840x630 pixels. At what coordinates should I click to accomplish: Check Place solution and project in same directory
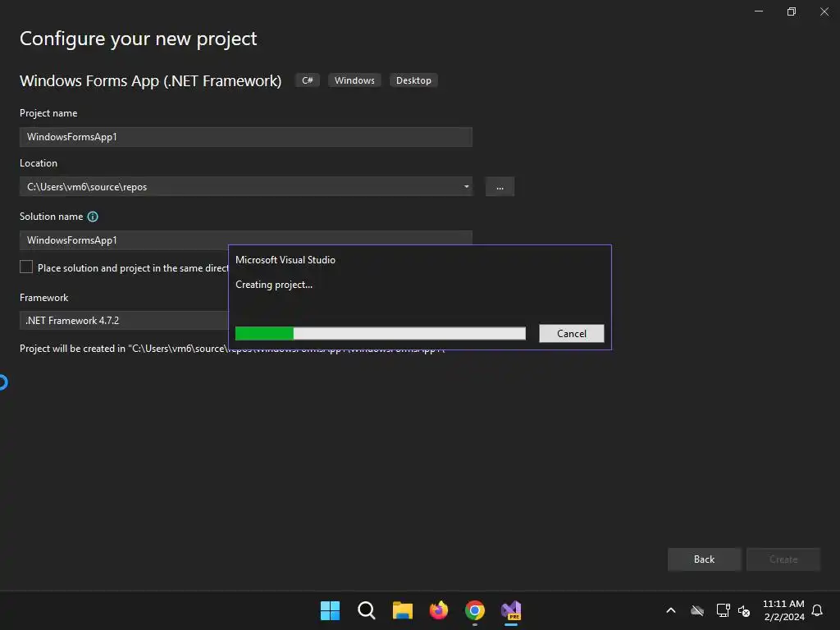pyautogui.click(x=26, y=267)
